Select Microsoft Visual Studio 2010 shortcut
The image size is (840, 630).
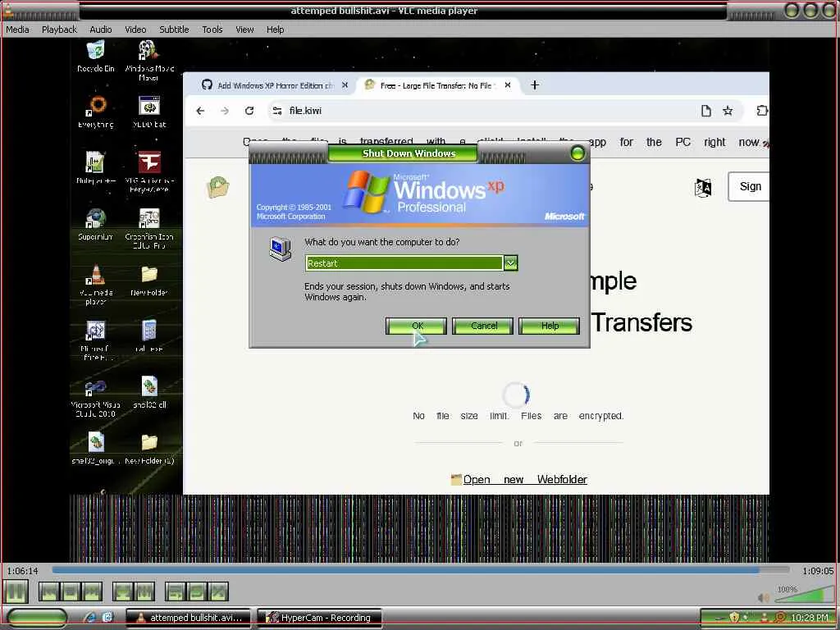[95, 398]
